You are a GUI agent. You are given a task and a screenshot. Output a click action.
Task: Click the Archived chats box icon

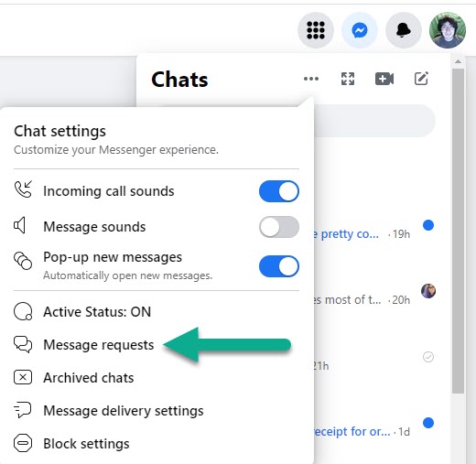[23, 377]
